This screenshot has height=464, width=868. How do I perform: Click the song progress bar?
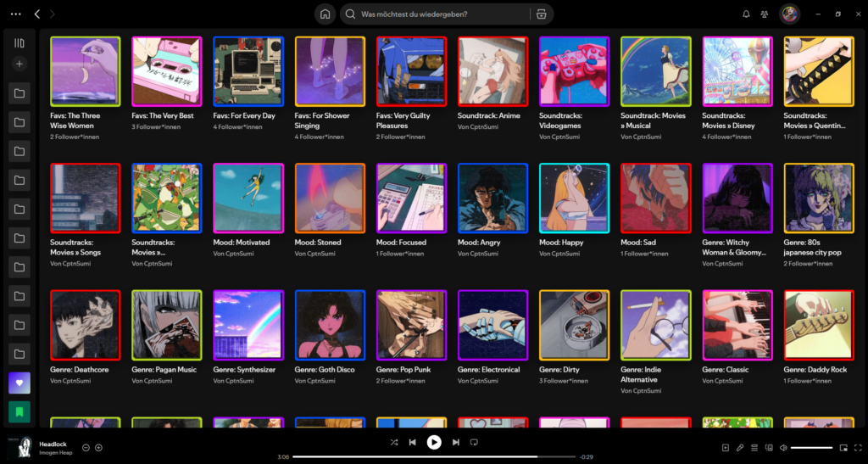(434, 457)
